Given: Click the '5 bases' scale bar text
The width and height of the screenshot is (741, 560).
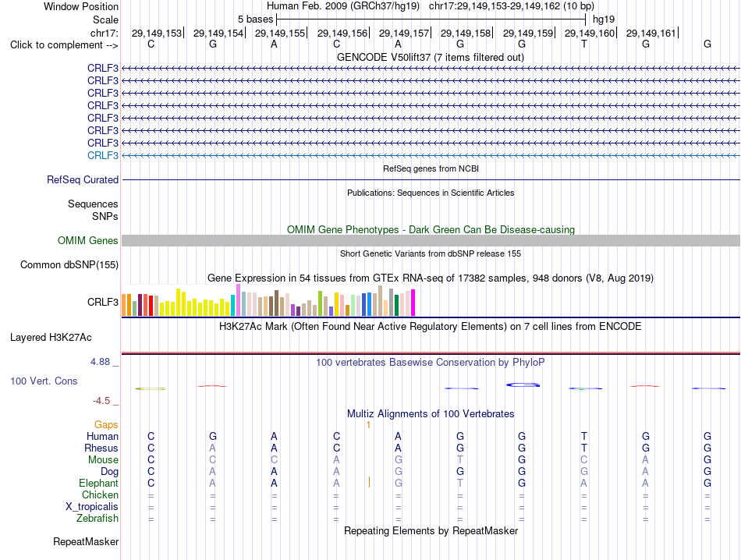Looking at the screenshot, I should 255,19.
